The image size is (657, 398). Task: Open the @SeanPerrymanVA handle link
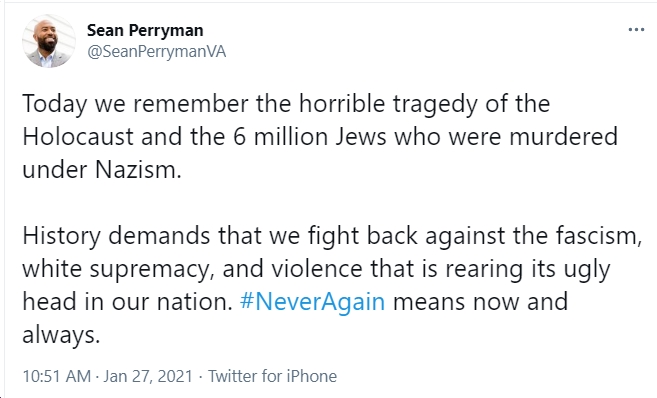click(x=156, y=52)
